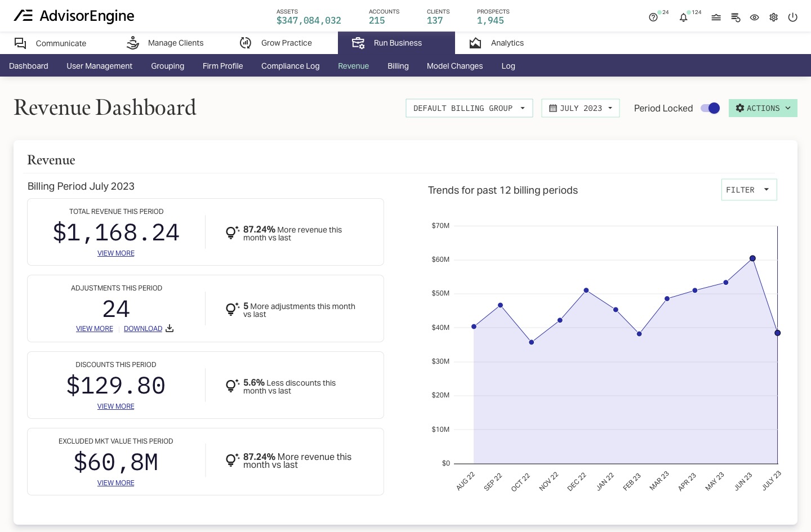Viewport: 811px width, 532px height.
Task: Click the June 23 data point on the chart
Action: (752, 258)
